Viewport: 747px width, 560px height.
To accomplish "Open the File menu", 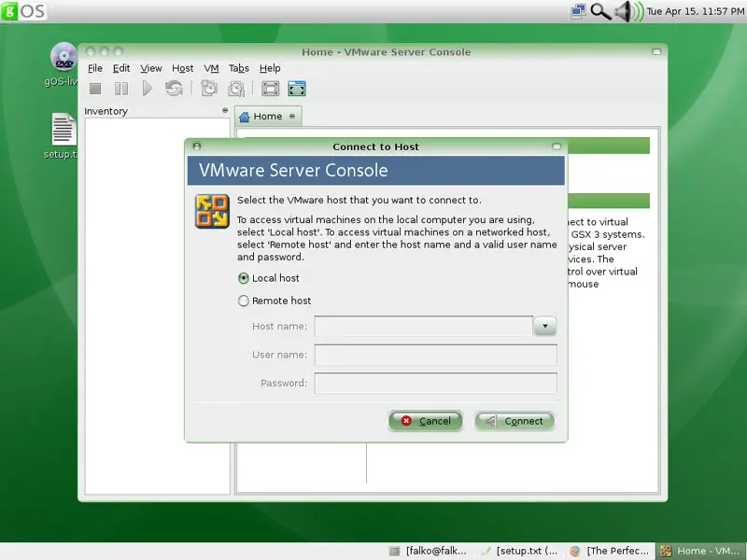I will (x=95, y=68).
